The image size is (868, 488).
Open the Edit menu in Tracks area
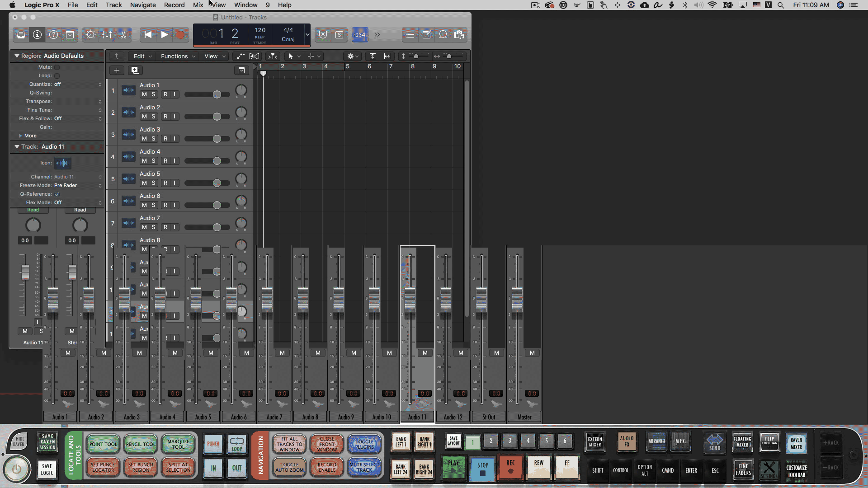pos(142,56)
